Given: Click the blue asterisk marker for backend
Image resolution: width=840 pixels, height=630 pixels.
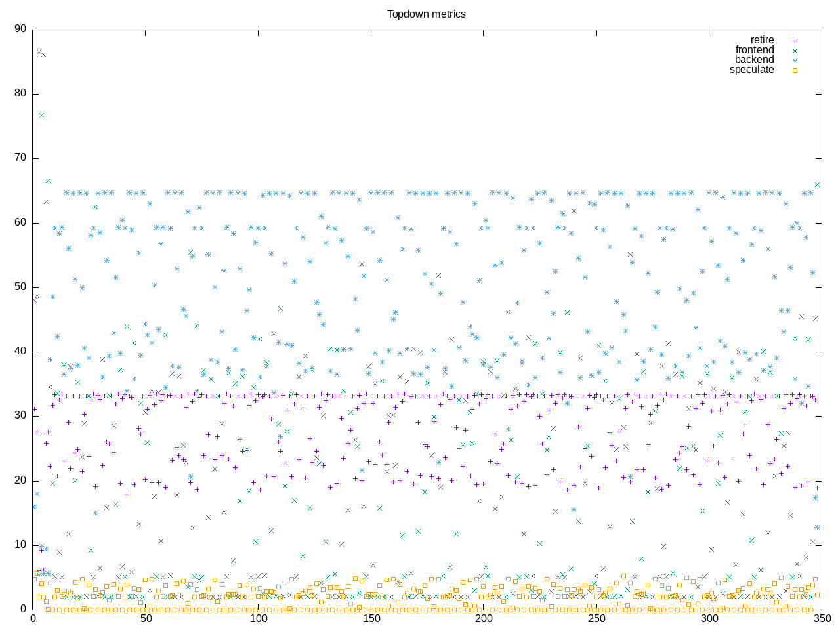Looking at the screenshot, I should pyautogui.click(x=795, y=60).
